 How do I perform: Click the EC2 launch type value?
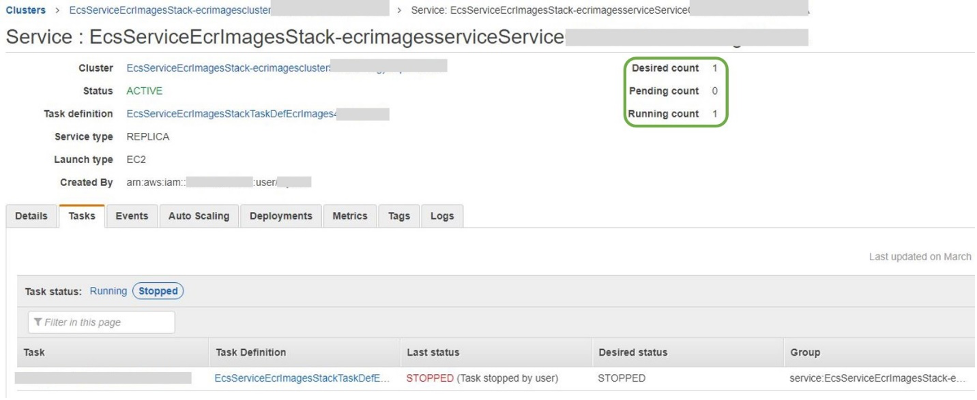pos(136,160)
